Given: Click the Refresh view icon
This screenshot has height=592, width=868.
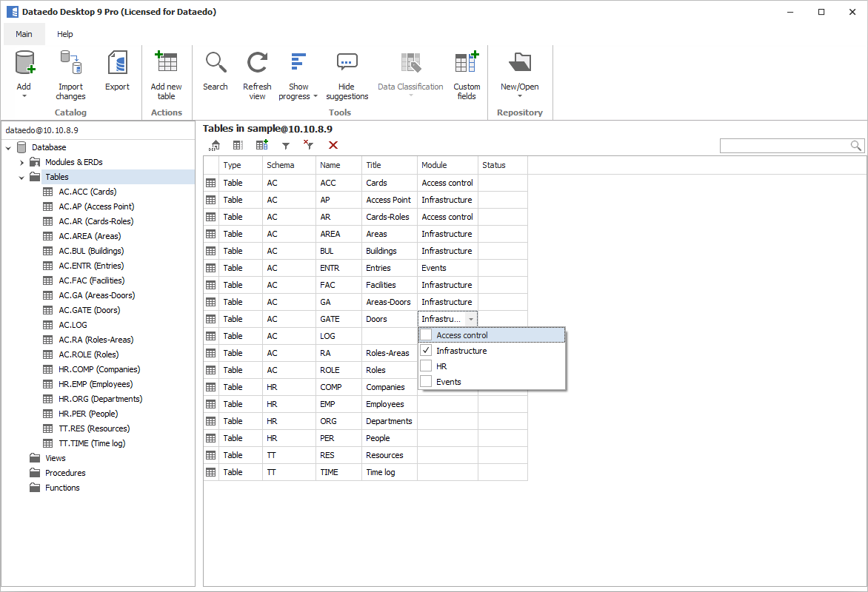Looking at the screenshot, I should click(x=257, y=64).
